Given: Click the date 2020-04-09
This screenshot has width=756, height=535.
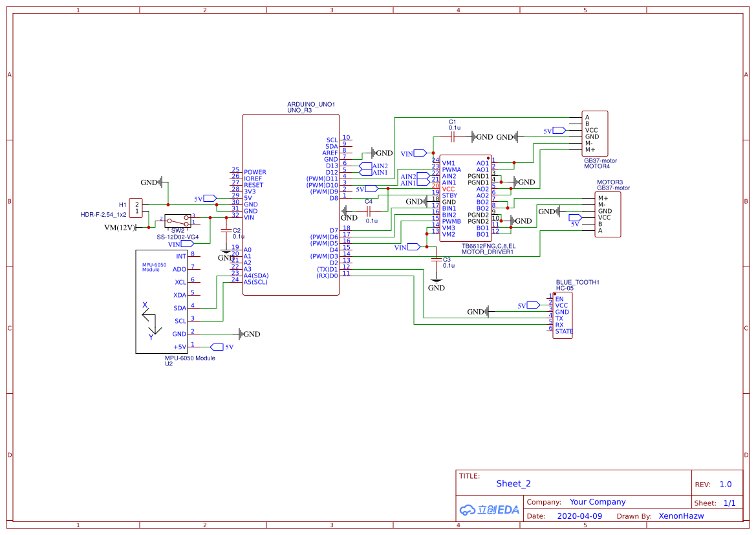Looking at the screenshot, I should coord(579,516).
